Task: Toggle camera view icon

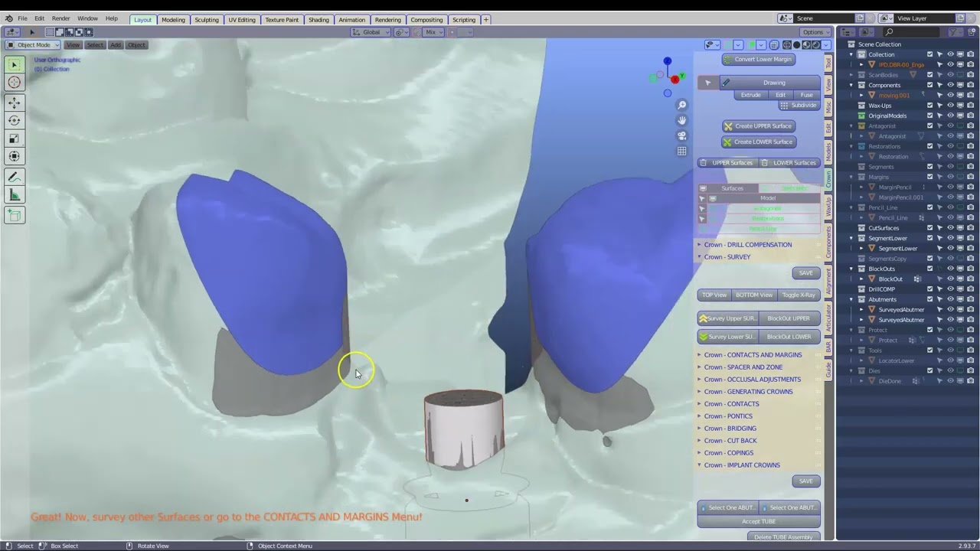Action: [x=681, y=135]
